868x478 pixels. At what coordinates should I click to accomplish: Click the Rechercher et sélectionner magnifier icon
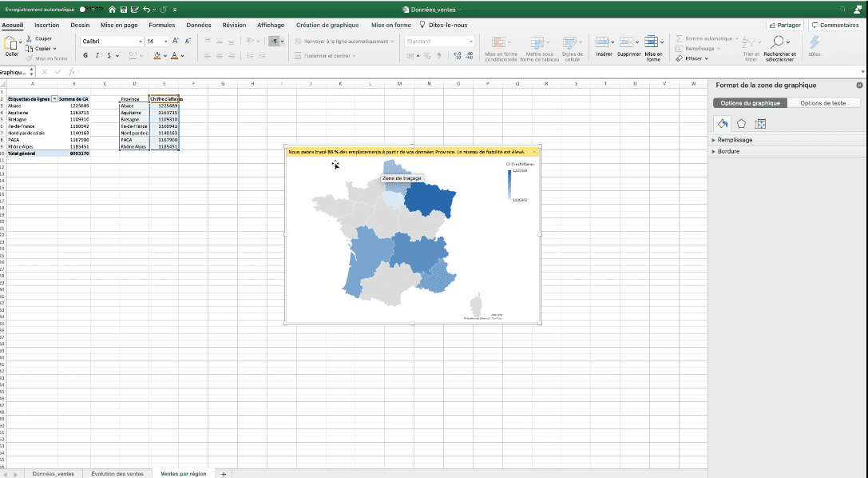(x=779, y=43)
